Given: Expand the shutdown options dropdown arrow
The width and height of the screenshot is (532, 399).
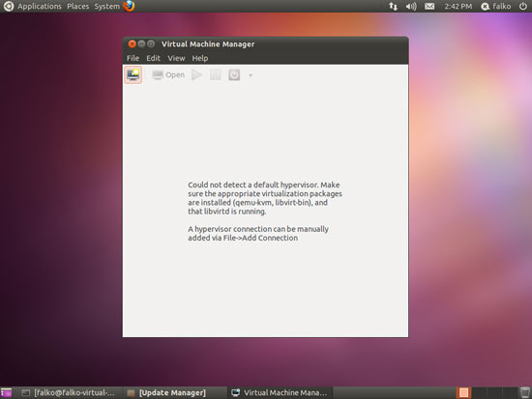Looking at the screenshot, I should [251, 75].
